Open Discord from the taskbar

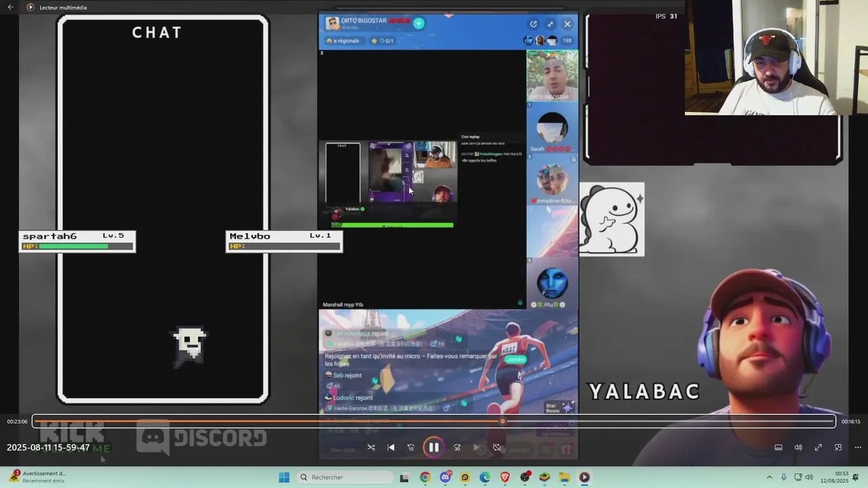point(445,477)
